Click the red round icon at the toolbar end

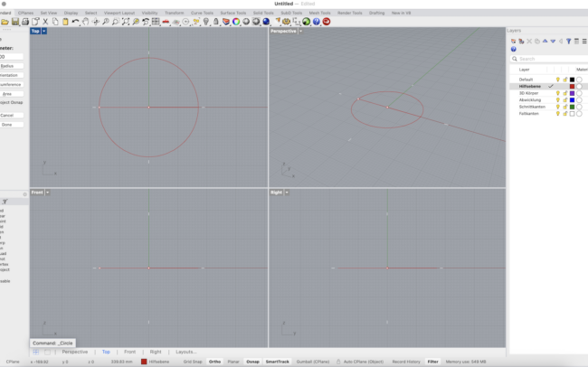(327, 22)
